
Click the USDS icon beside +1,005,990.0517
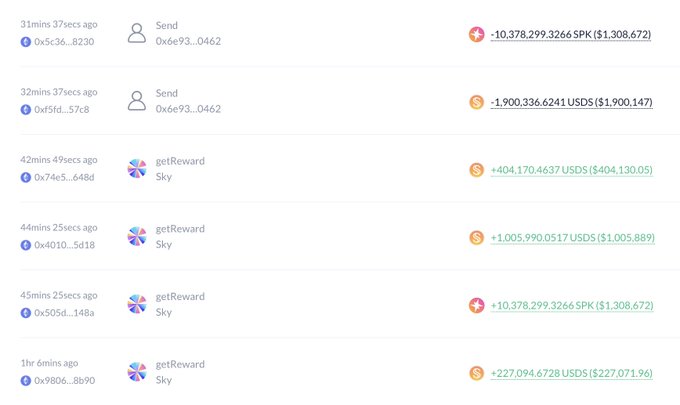click(477, 237)
